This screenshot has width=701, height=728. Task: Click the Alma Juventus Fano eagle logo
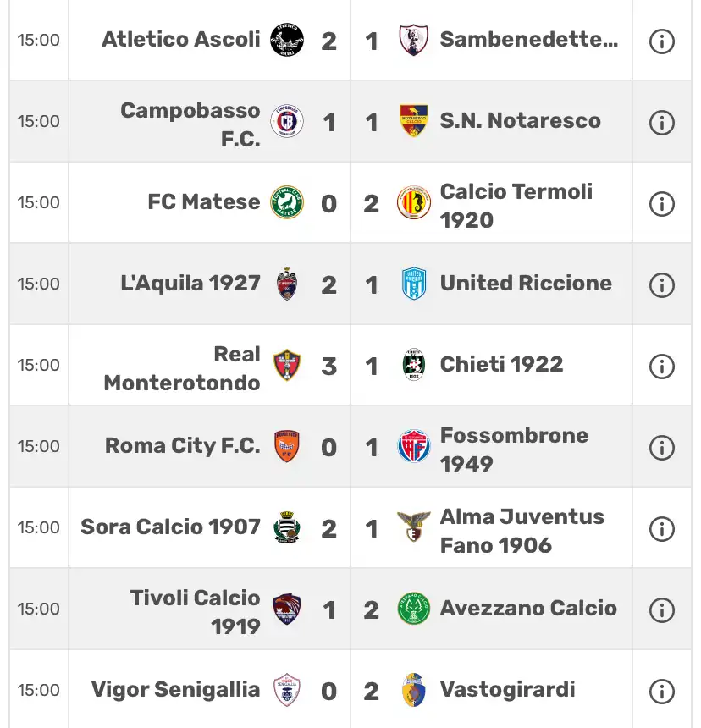pyautogui.click(x=414, y=527)
